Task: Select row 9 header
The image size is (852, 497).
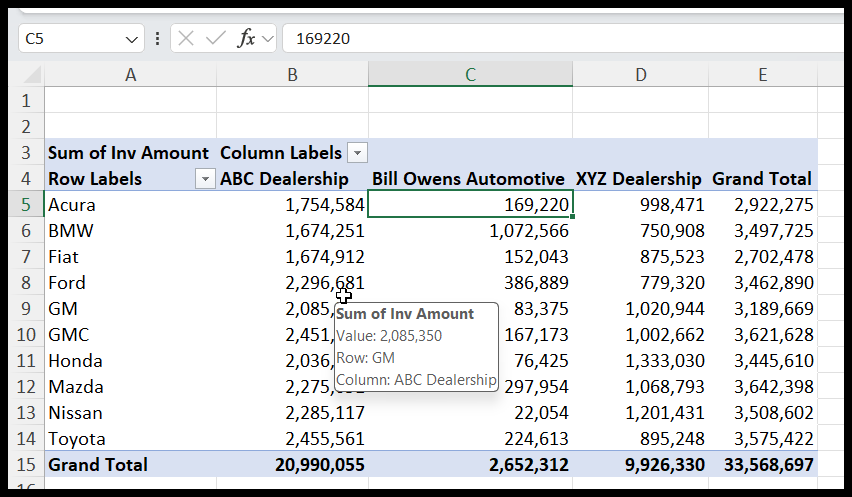Action: (x=26, y=309)
